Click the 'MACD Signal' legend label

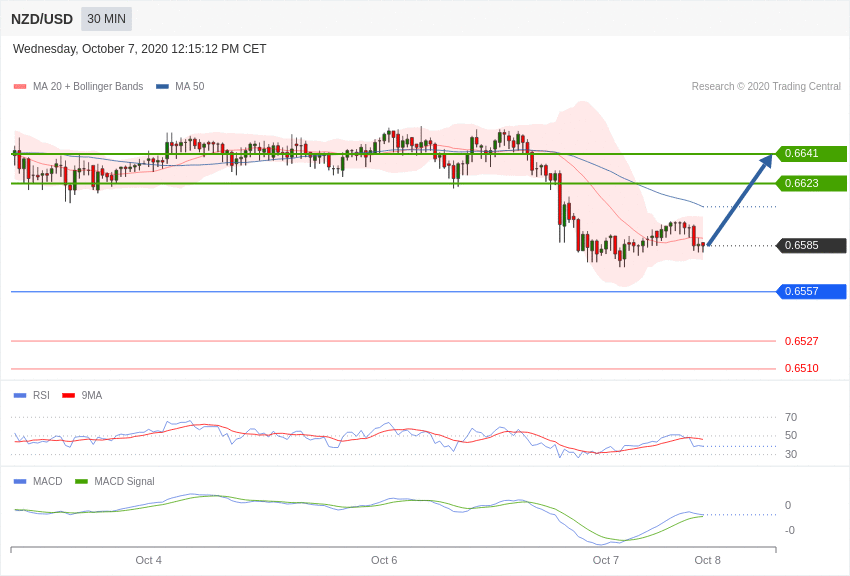[124, 481]
